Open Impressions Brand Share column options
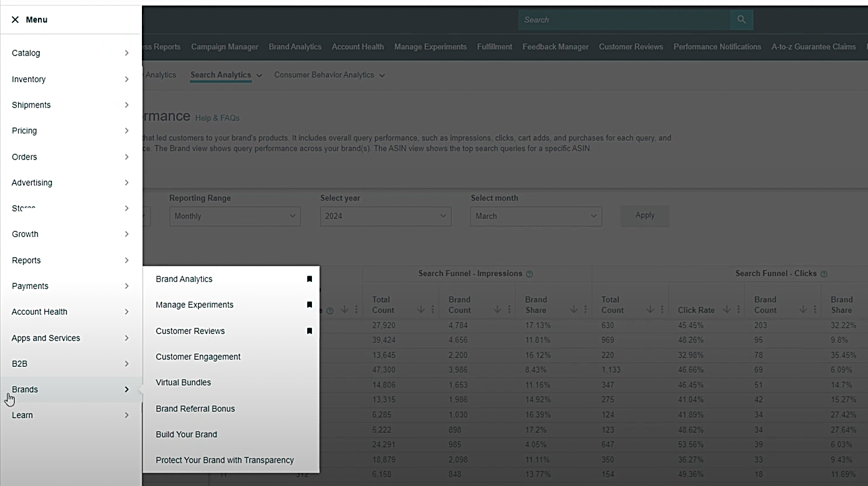868x486 pixels. (585, 310)
